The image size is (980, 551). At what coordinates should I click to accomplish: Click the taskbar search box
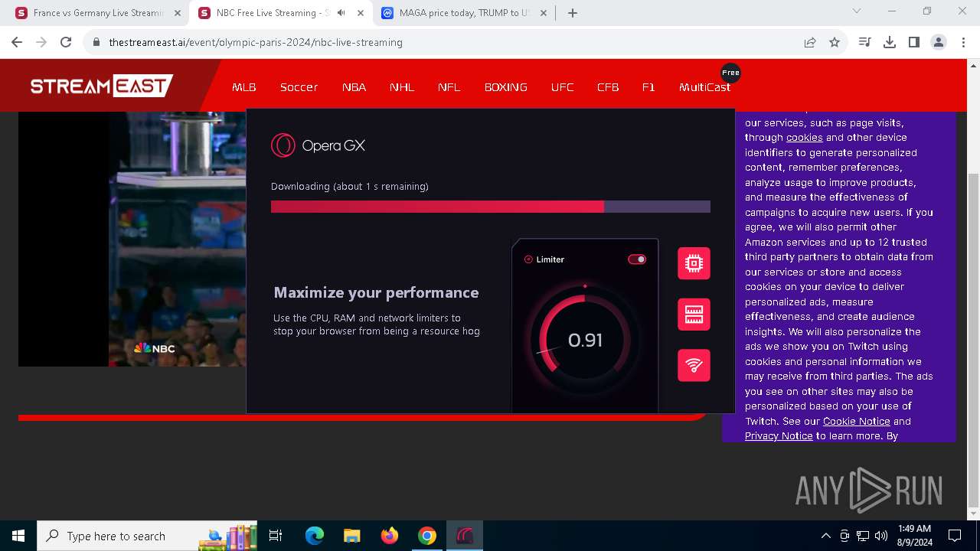point(148,536)
